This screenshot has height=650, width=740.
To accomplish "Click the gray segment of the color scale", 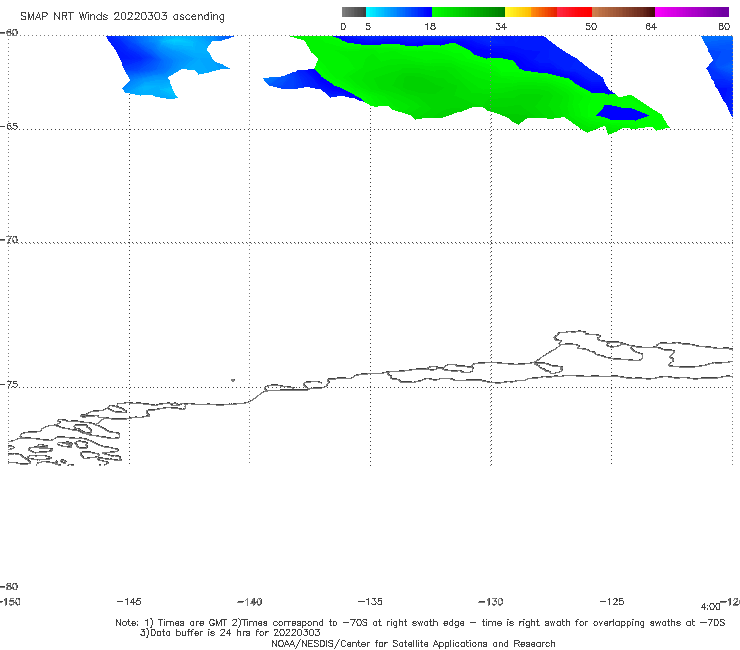I will coord(353,12).
